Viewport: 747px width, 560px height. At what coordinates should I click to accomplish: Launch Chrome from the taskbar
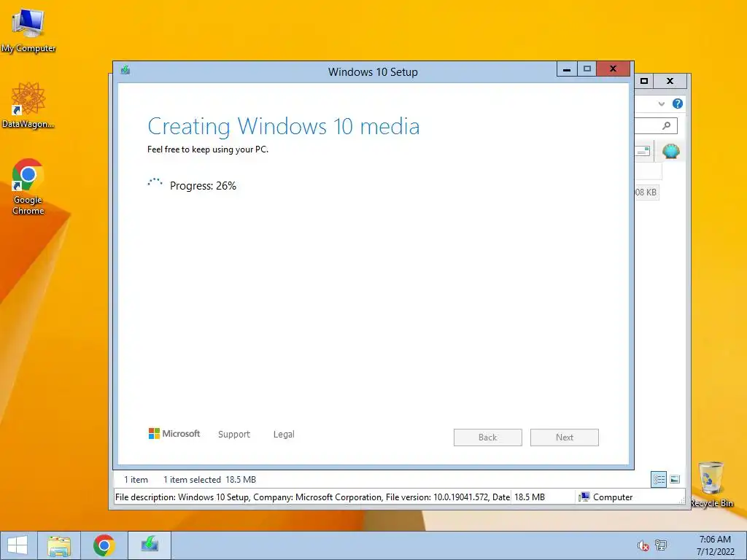click(x=104, y=545)
